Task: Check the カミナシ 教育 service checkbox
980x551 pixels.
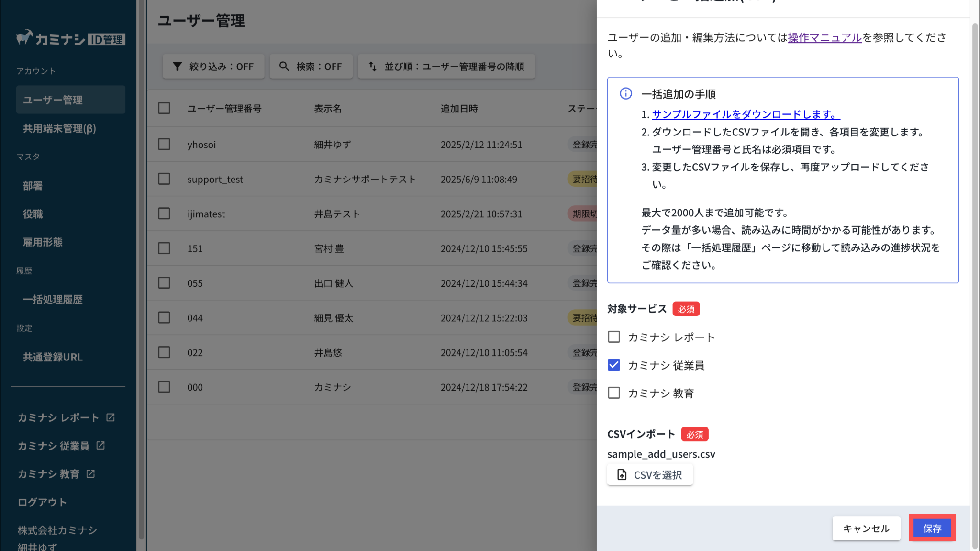Action: point(614,393)
